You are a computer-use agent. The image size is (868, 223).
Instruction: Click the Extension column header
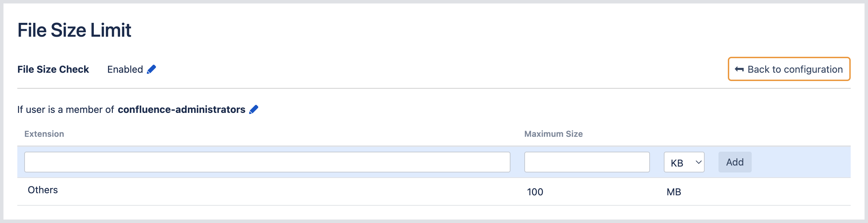(x=44, y=134)
